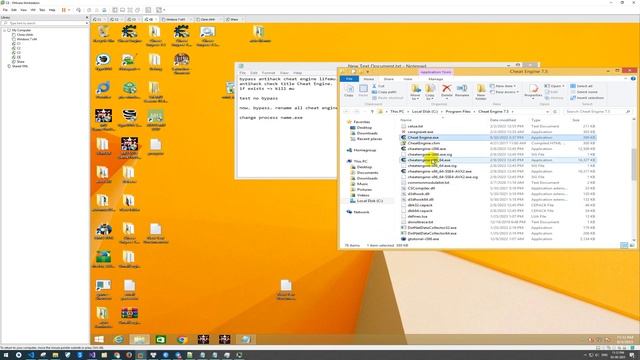Click Select none in the ribbon
The width and height of the screenshot is (640, 360).
[584, 92]
